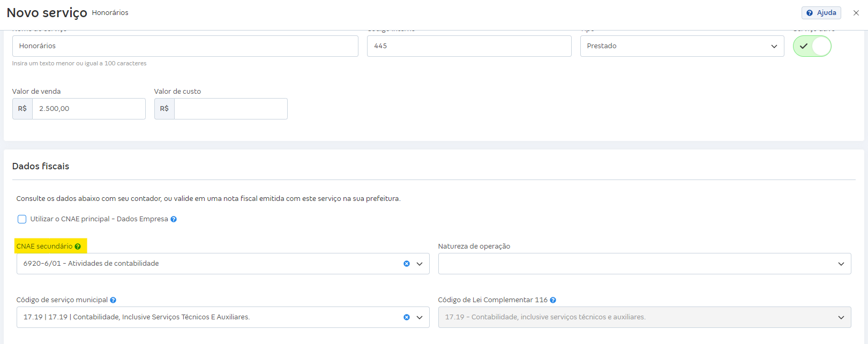This screenshot has height=344, width=868.
Task: Click the help icon beside CNAE secundário
Action: [78, 246]
